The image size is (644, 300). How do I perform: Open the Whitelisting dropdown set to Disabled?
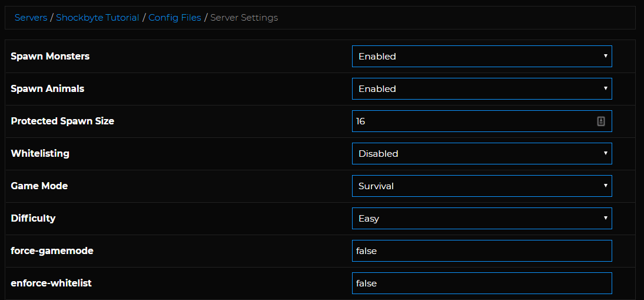tap(482, 154)
